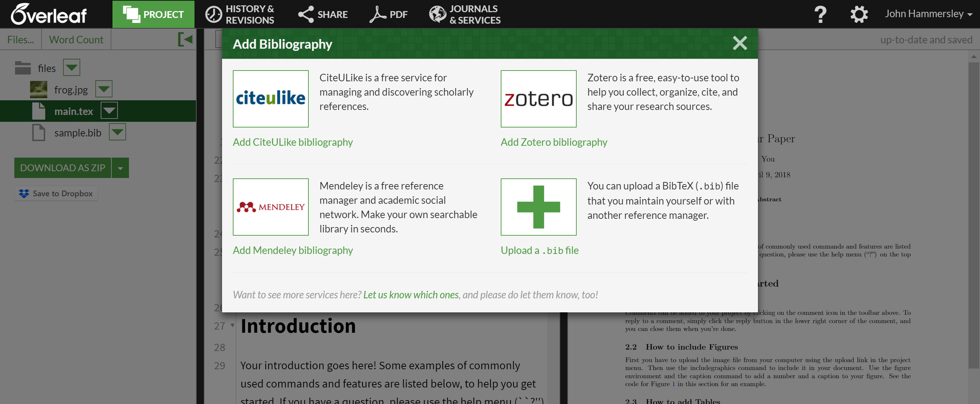Viewport: 980px width, 404px height.
Task: Click the Zotero logo icon
Action: (x=538, y=98)
